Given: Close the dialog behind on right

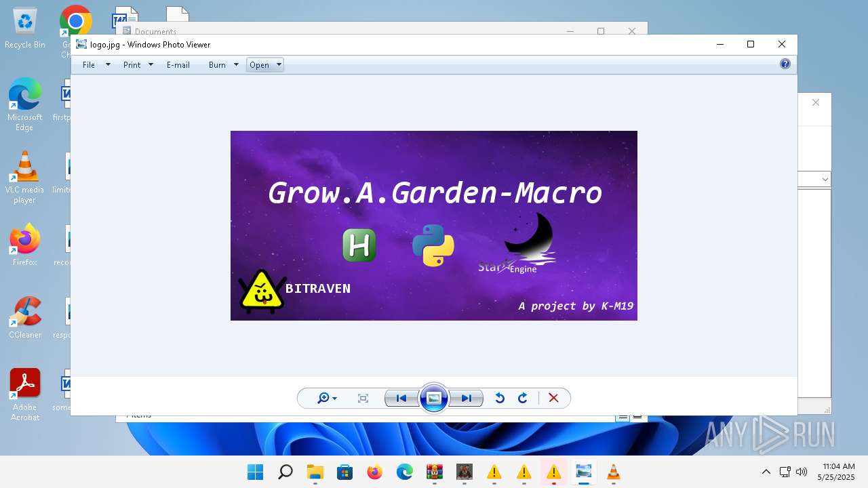Looking at the screenshot, I should (816, 102).
